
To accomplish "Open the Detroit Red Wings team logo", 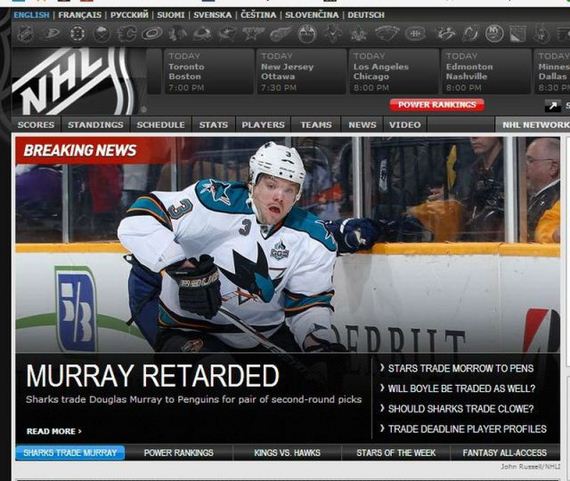I will pyautogui.click(x=280, y=34).
